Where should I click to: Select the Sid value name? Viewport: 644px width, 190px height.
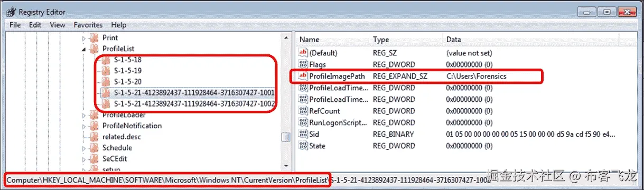click(x=314, y=134)
